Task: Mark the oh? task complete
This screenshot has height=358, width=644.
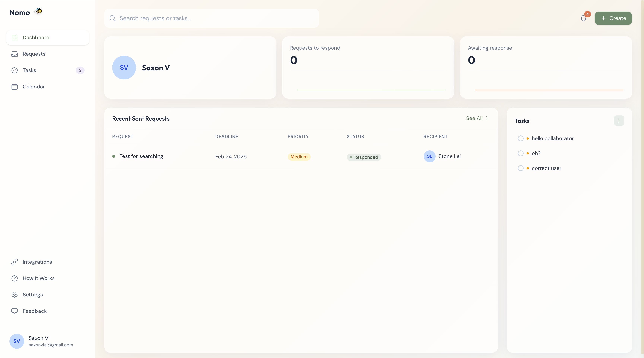Action: point(521,153)
